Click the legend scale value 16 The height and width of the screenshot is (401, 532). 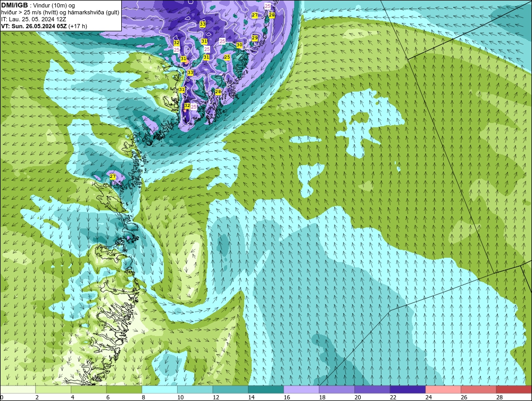click(287, 397)
